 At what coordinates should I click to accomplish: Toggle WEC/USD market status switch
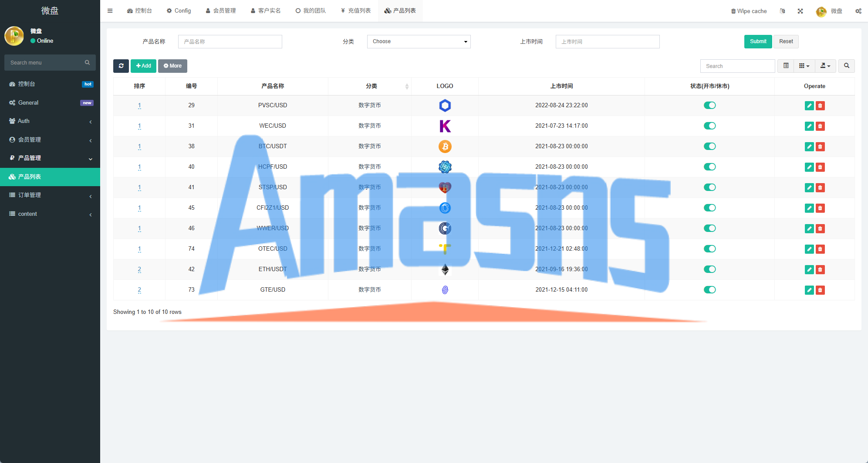[709, 126]
